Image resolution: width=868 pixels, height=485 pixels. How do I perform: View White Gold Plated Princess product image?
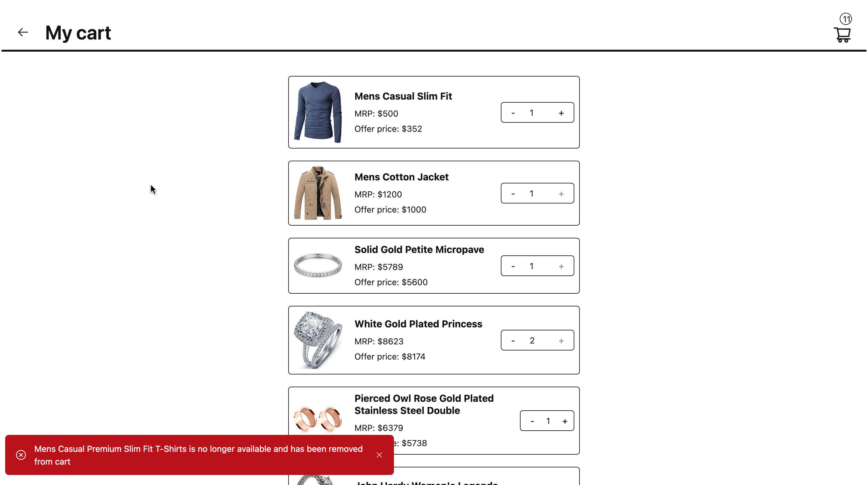pos(318,340)
